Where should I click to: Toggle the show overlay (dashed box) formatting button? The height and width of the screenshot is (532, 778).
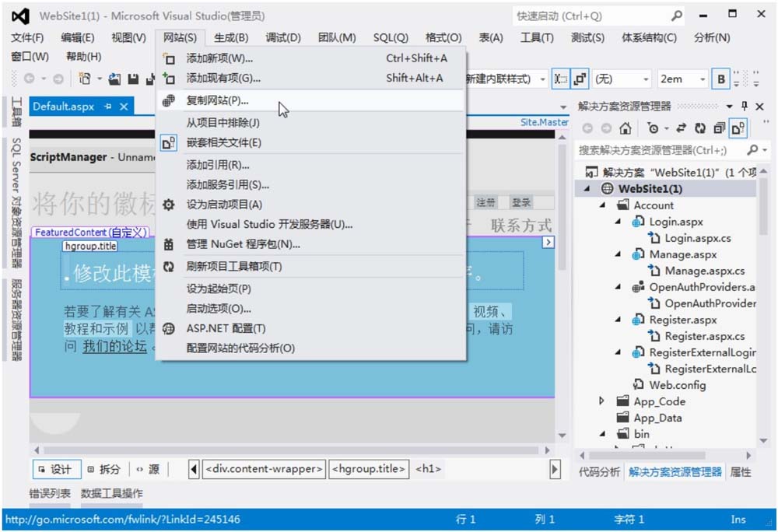point(561,79)
